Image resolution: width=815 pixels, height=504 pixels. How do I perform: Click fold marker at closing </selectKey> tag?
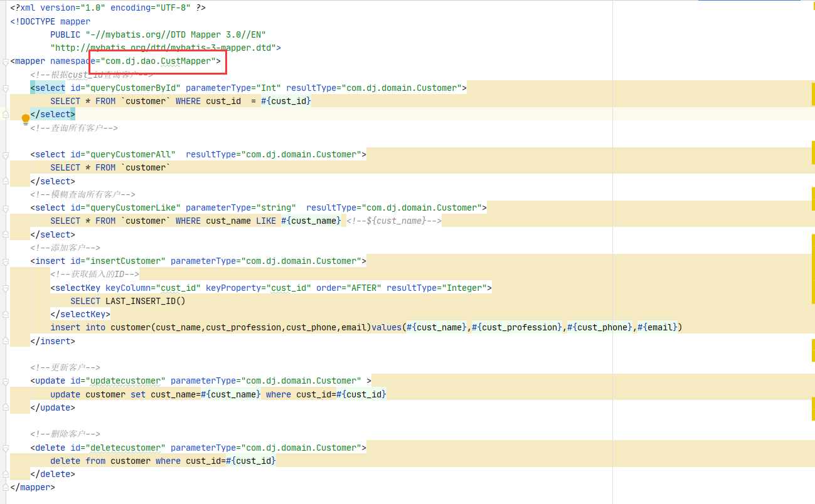(5, 314)
